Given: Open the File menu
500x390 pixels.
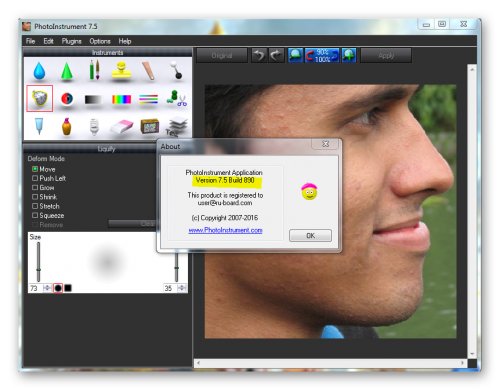Looking at the screenshot, I should pos(30,41).
